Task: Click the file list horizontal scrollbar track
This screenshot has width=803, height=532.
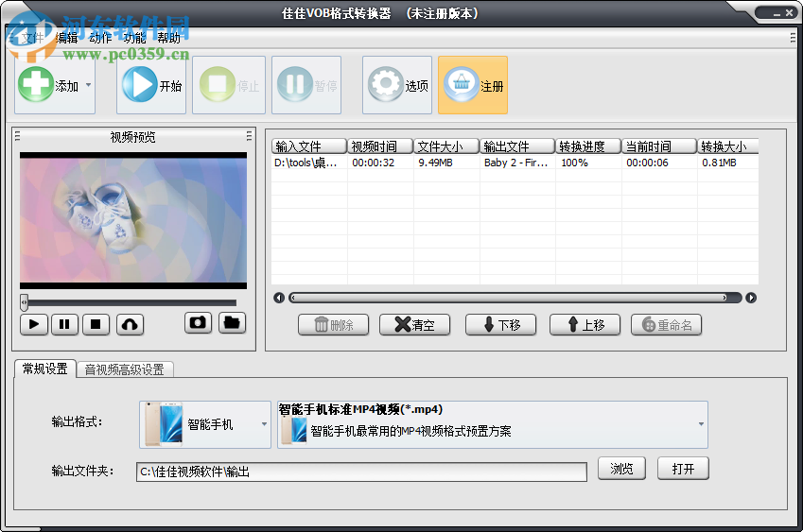Action: 515,298
